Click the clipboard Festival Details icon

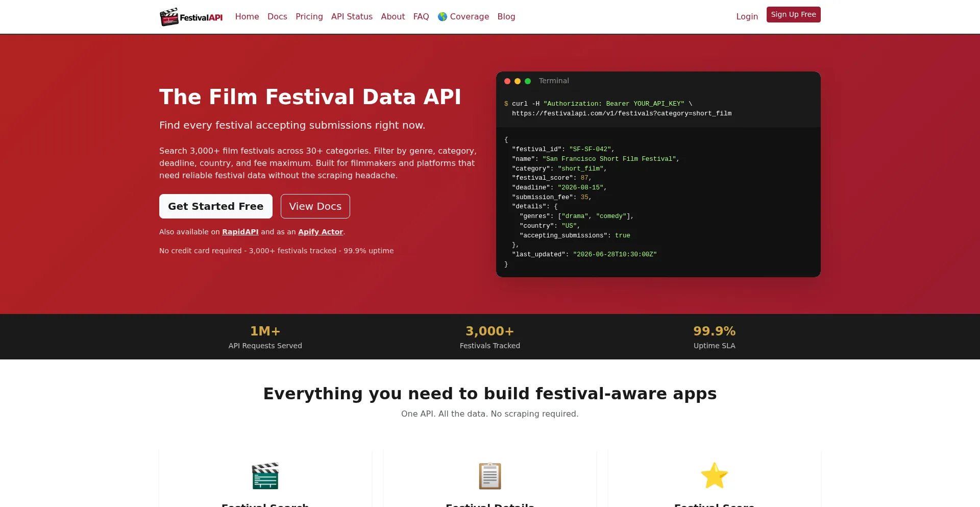[490, 476]
